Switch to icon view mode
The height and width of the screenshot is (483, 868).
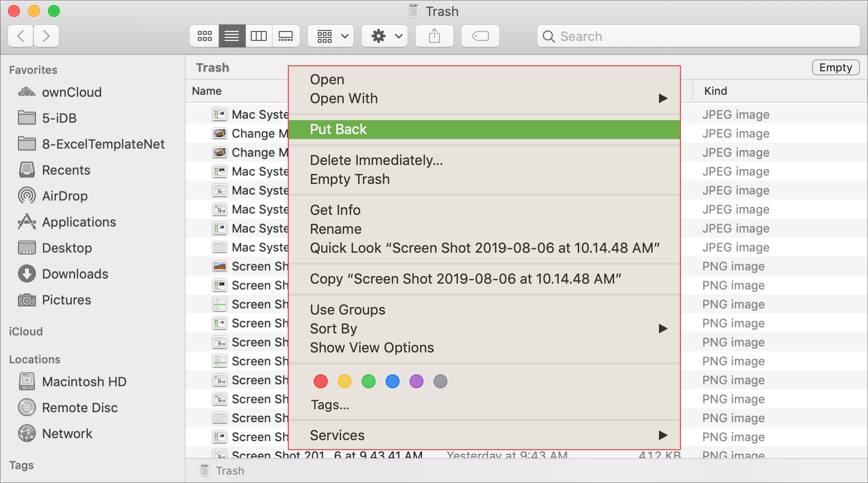(x=204, y=35)
